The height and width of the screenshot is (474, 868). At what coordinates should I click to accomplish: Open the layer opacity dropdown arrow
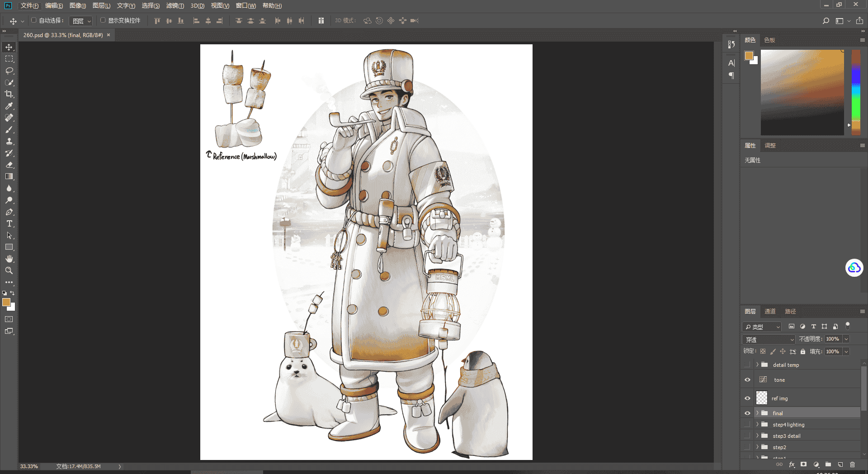[x=846, y=339]
